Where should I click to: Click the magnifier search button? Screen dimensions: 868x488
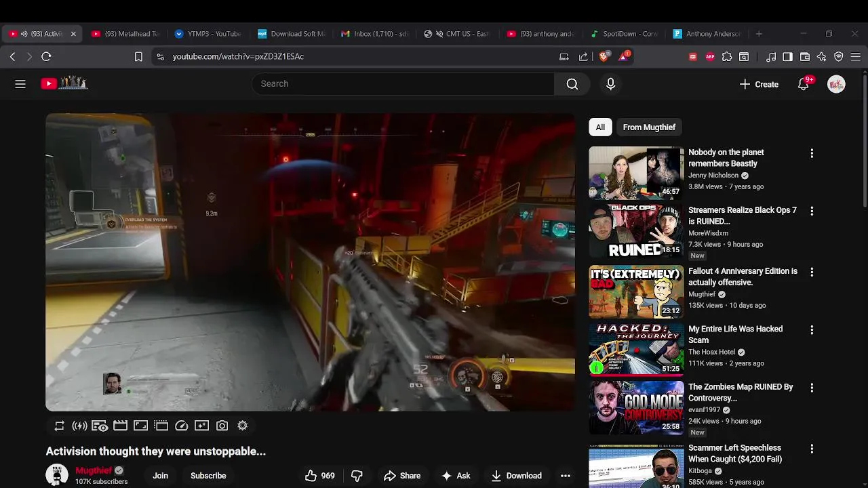[x=572, y=84]
